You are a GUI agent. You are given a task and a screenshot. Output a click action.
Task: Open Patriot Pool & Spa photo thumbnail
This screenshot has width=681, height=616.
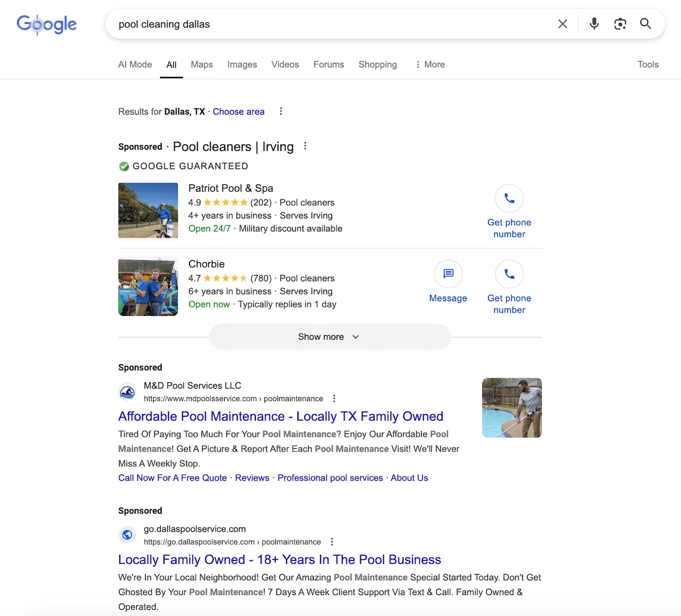point(148,210)
